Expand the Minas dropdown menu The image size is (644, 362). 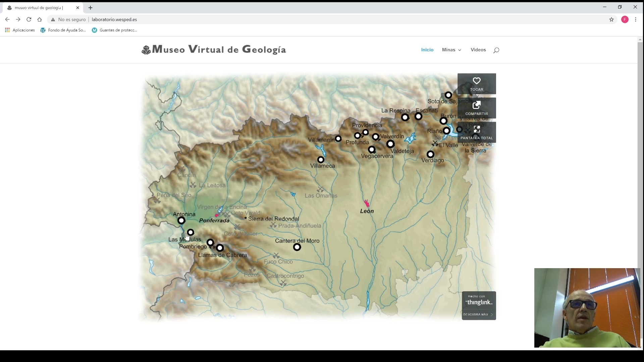(451, 50)
